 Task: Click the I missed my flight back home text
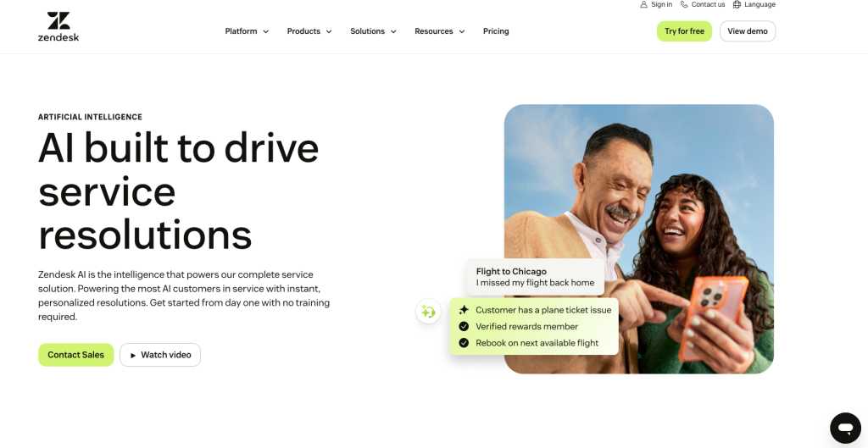click(x=536, y=283)
